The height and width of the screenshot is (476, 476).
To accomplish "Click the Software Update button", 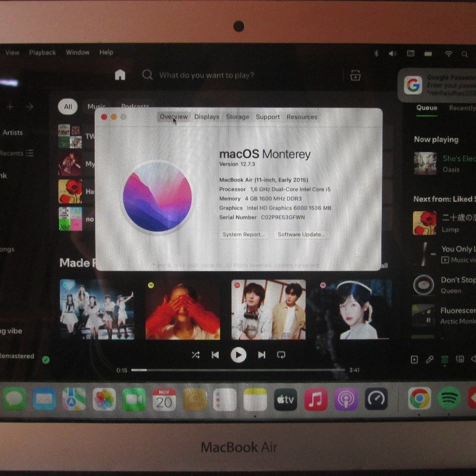I will 301,235.
